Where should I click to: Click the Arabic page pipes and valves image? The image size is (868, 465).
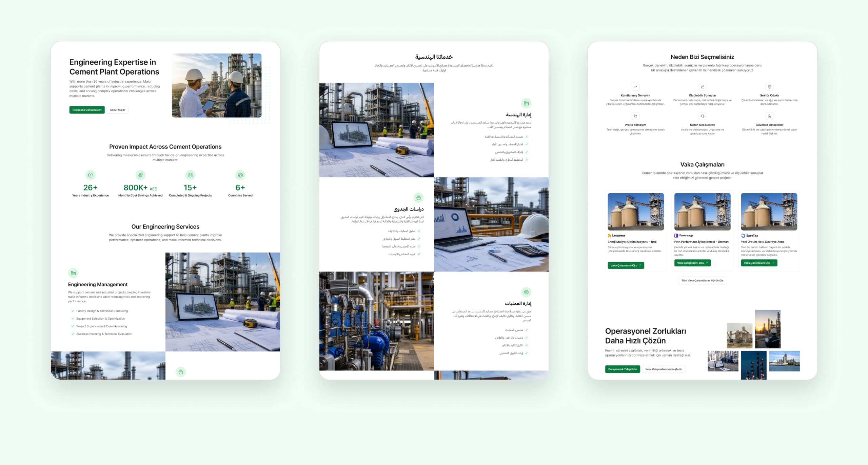[x=376, y=321]
